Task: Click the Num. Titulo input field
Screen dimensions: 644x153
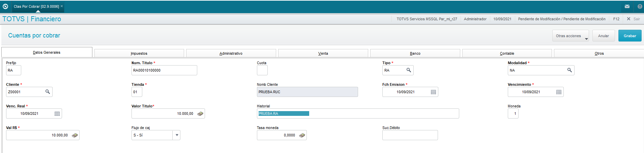Action: click(x=164, y=70)
